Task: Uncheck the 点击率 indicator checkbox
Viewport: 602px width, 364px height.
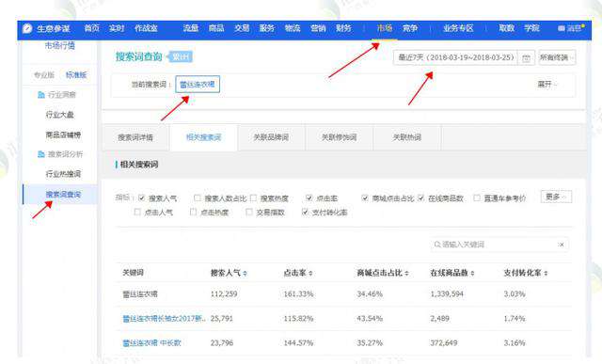Action: point(309,198)
